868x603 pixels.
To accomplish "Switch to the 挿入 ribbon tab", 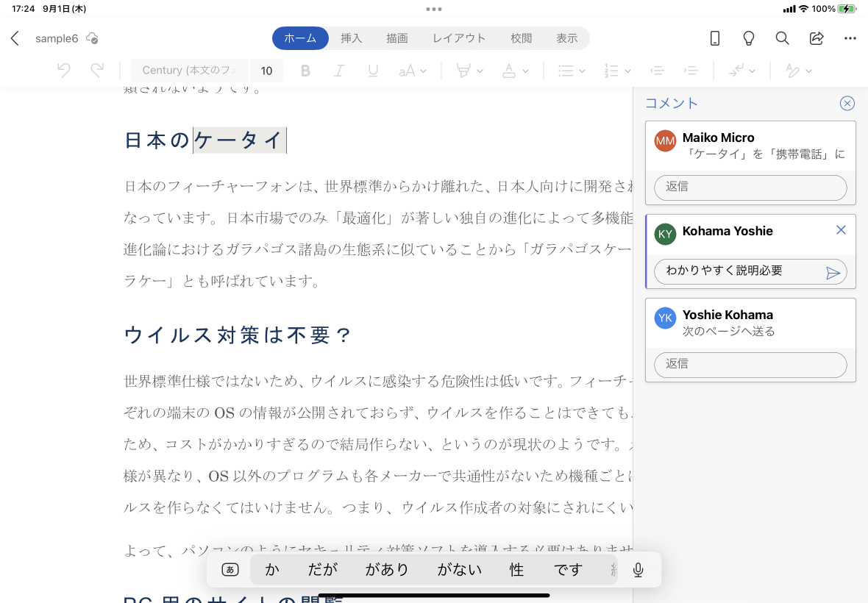I will [351, 38].
